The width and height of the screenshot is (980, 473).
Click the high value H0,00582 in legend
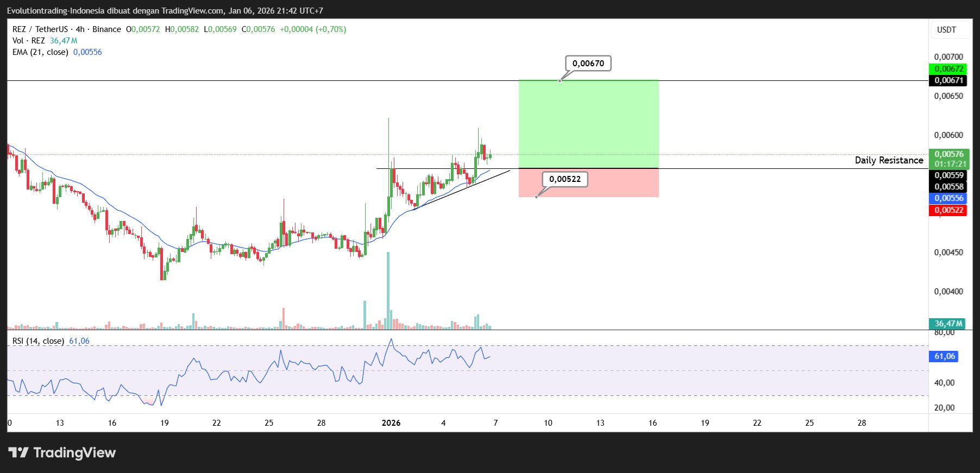click(182, 29)
